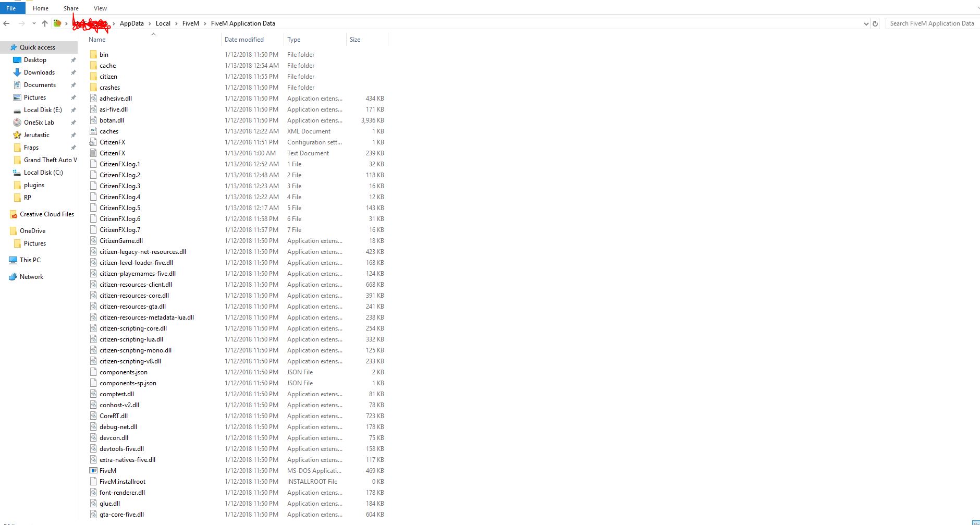The height and width of the screenshot is (525, 980).
Task: Open RP folder in sidebar
Action: tap(28, 198)
